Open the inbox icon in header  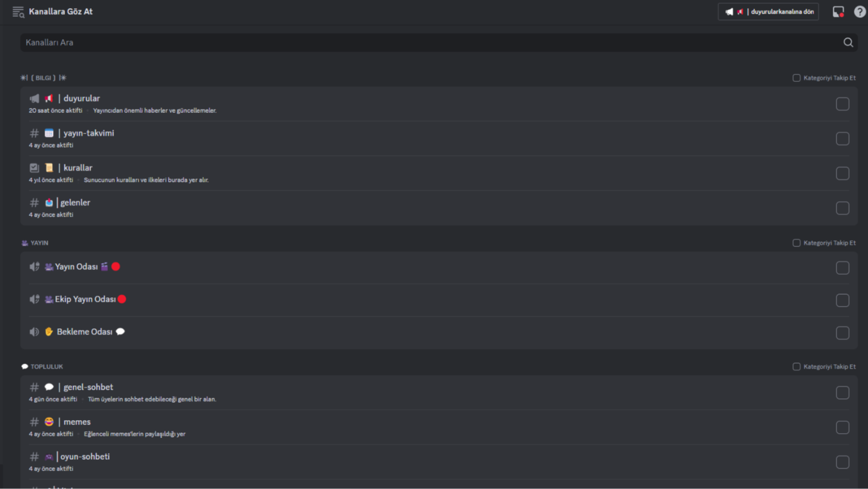[838, 12]
